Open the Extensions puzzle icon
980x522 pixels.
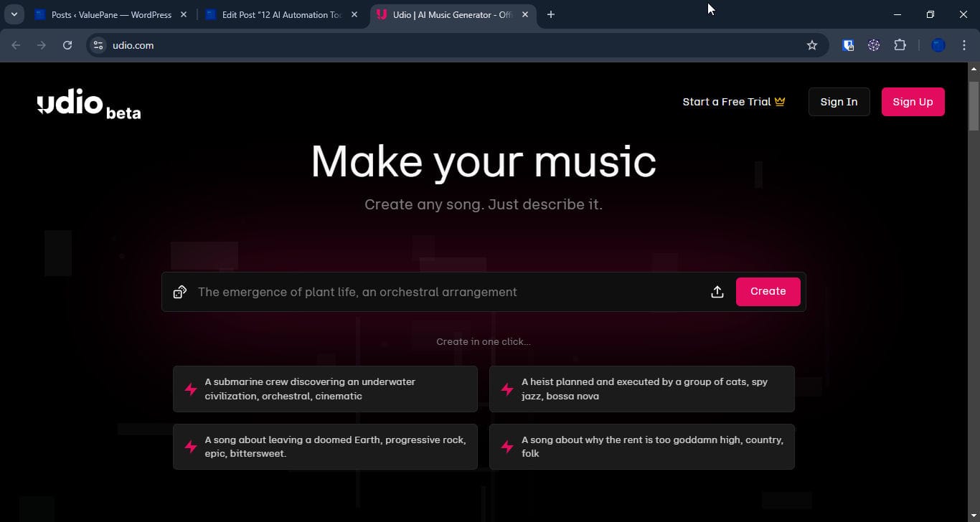point(900,45)
